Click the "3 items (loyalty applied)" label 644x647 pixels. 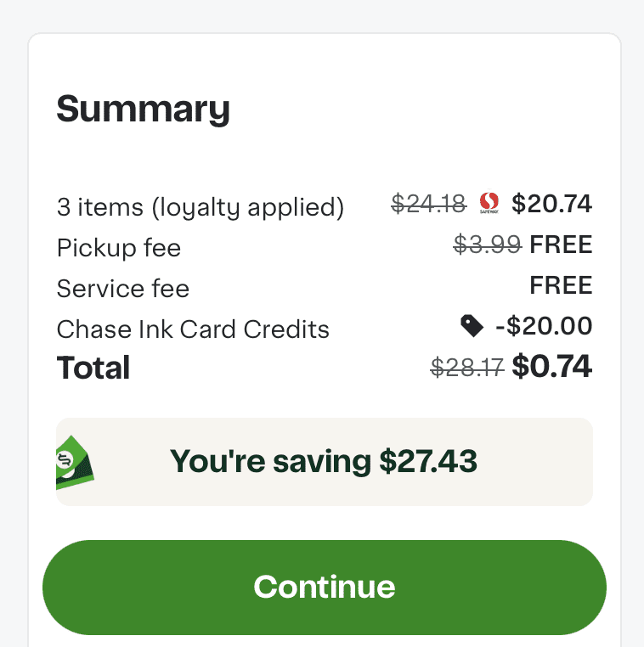pos(201,206)
